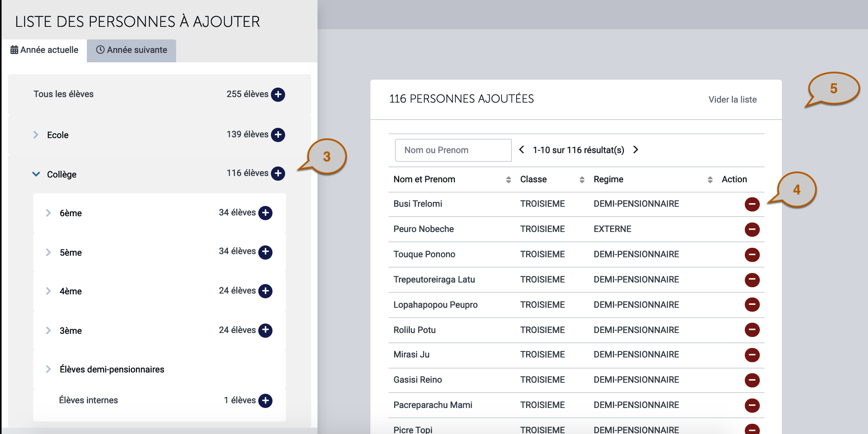Click Vider la liste link
The height and width of the screenshot is (434, 868).
(x=733, y=99)
